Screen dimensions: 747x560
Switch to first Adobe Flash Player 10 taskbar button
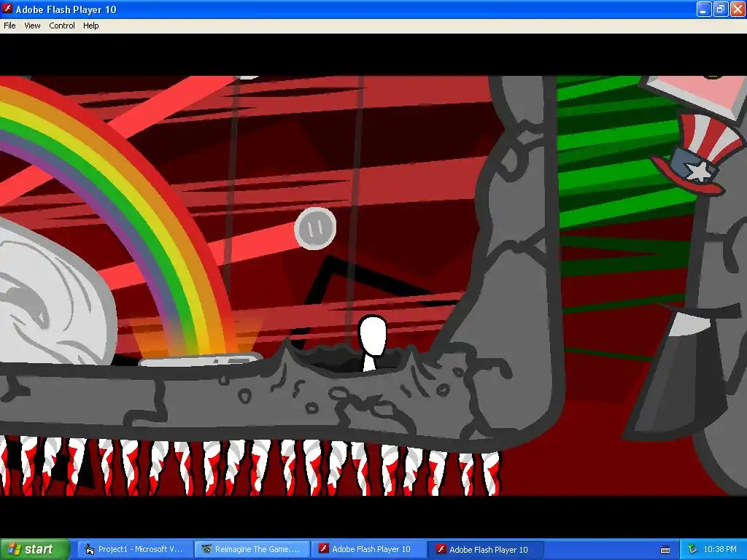pyautogui.click(x=368, y=549)
